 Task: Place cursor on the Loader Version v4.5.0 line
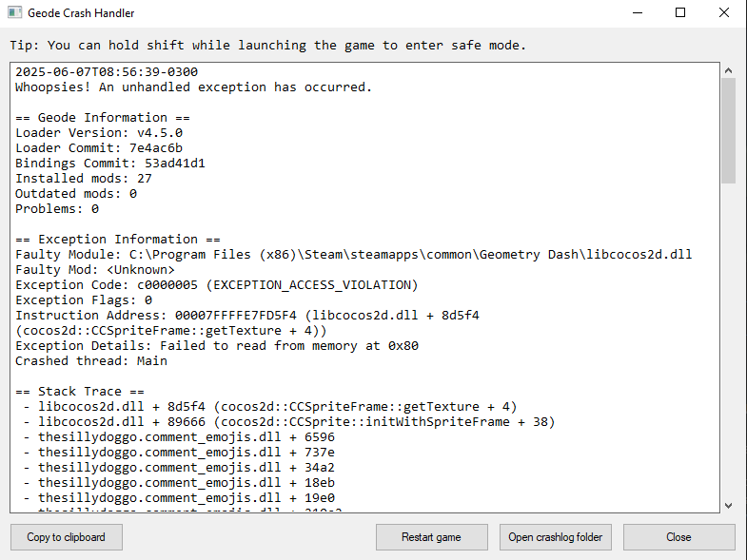click(x=99, y=132)
